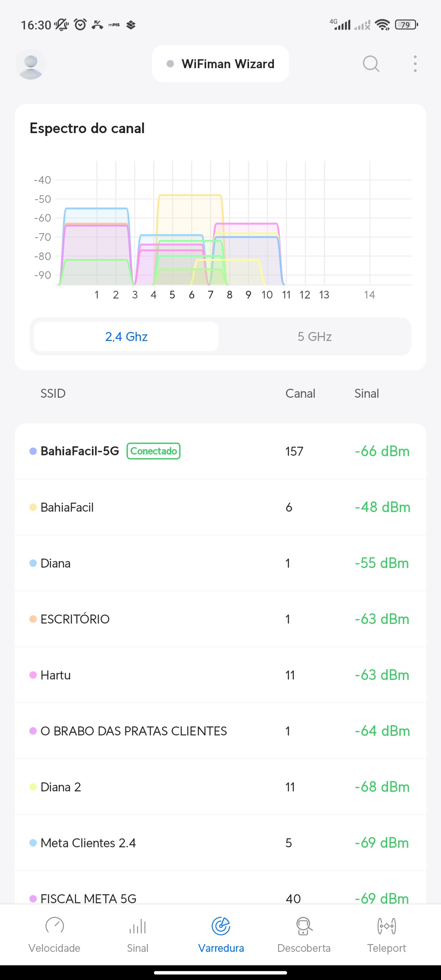
Task: Tap the Velocidade speedometer icon
Action: pos(54,926)
